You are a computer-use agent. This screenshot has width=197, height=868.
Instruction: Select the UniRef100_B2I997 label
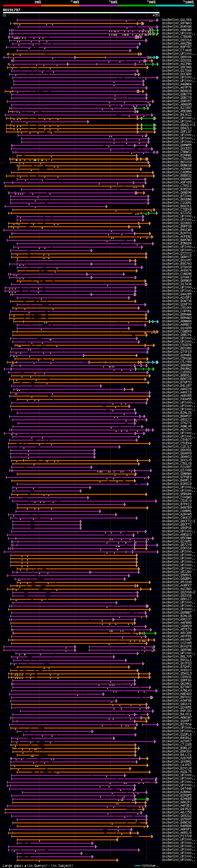(x=177, y=108)
